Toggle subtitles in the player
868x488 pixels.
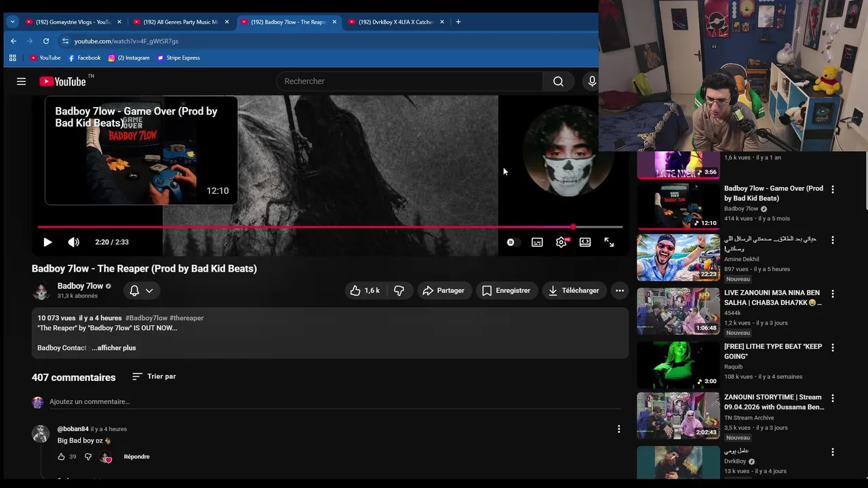(537, 242)
